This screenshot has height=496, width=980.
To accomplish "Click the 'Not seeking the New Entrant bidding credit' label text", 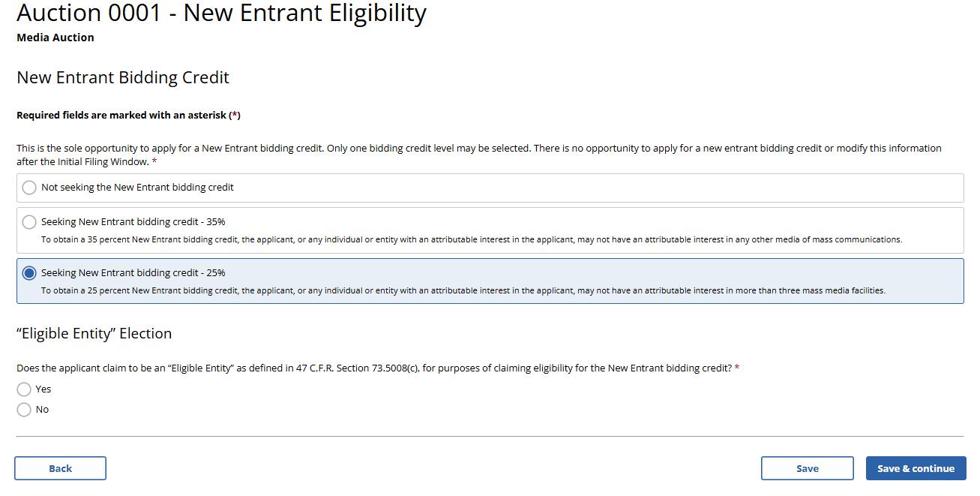I will (137, 188).
